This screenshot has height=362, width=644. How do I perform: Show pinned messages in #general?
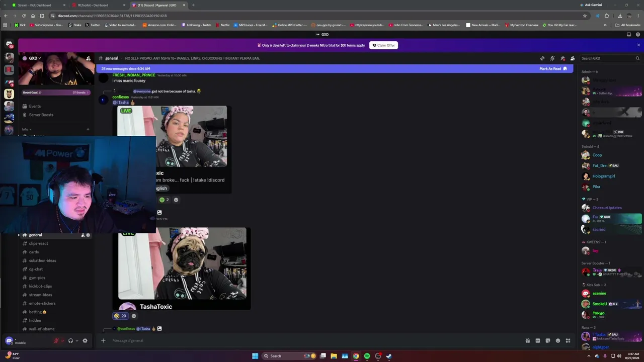[562, 58]
